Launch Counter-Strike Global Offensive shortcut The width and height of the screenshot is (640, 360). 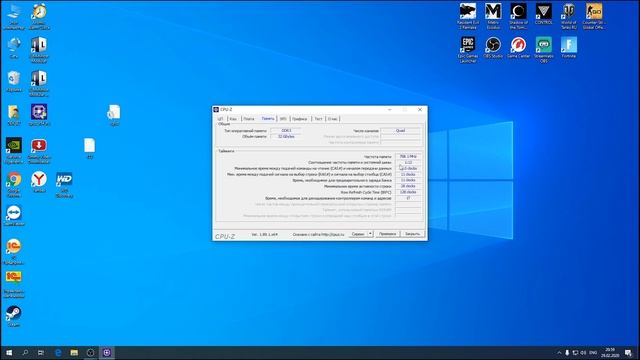pos(594,16)
